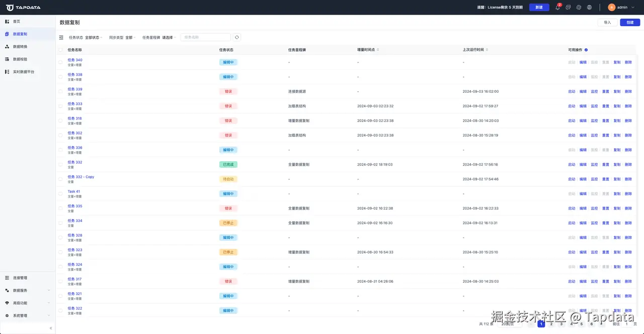The height and width of the screenshot is (334, 644).
Task: Open the 任务 339 task link
Action: (x=75, y=89)
